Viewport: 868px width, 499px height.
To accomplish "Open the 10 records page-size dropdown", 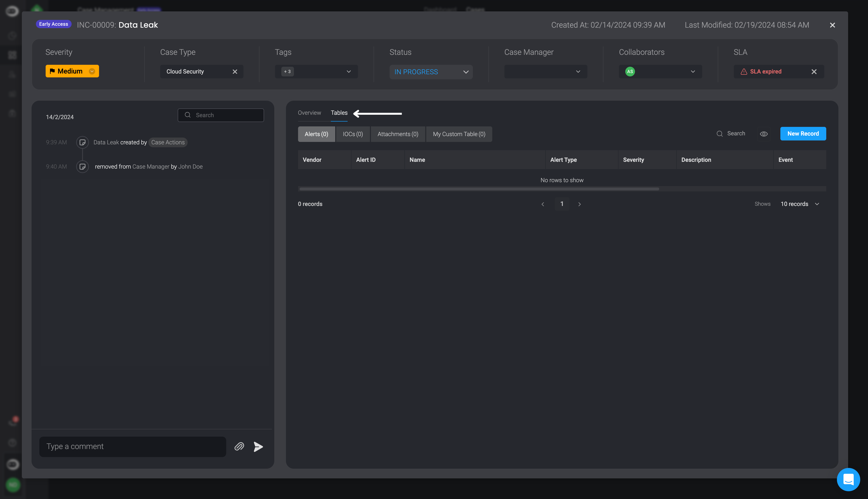I will pyautogui.click(x=800, y=204).
